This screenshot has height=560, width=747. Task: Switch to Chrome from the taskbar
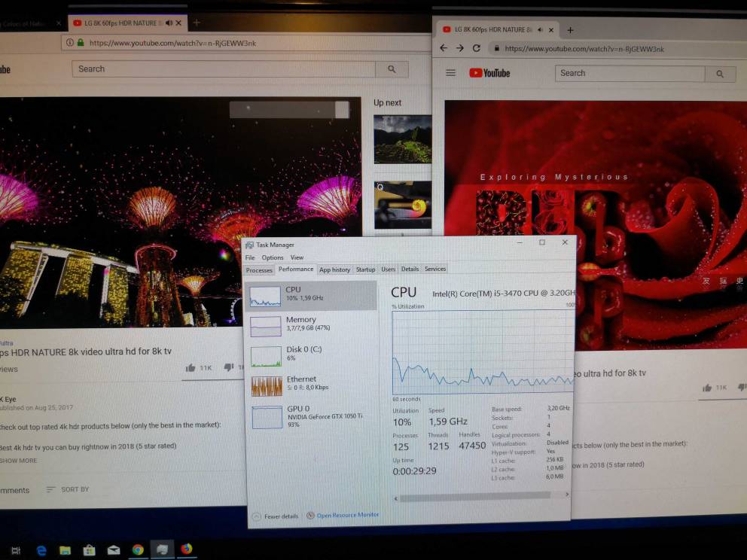[x=138, y=550]
